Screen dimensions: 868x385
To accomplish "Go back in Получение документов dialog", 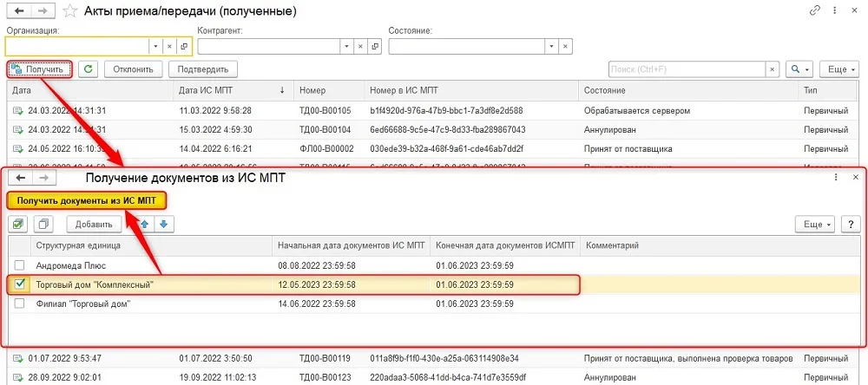I will (x=21, y=178).
